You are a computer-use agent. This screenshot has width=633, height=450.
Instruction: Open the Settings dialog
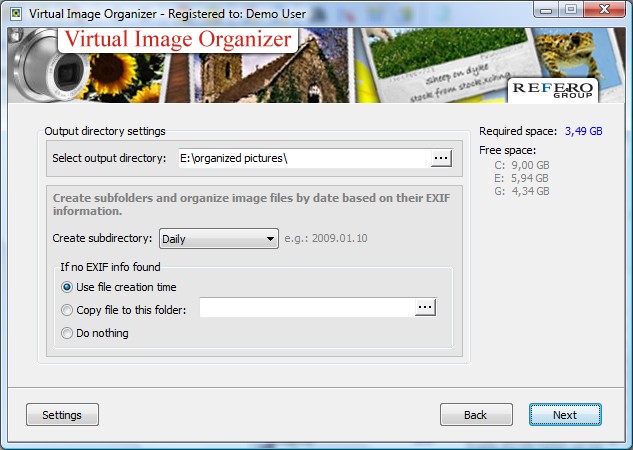(62, 414)
